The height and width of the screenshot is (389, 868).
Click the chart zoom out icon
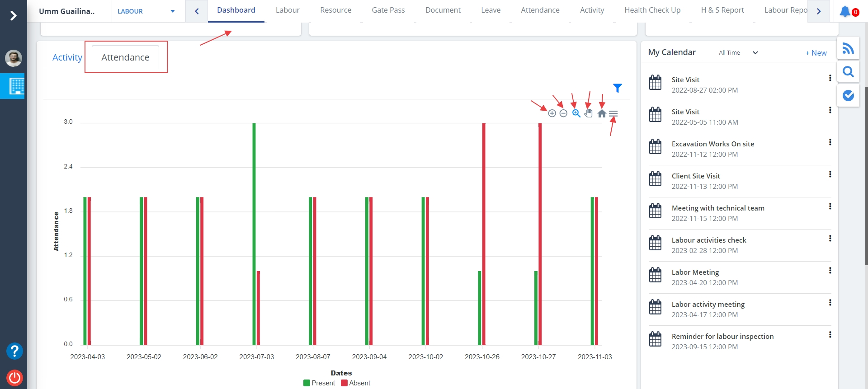click(563, 113)
